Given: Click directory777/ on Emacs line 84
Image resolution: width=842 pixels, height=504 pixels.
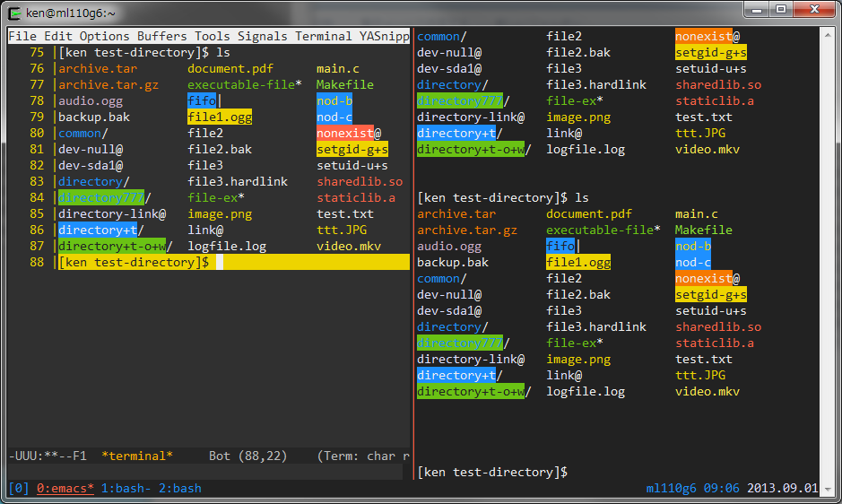Looking at the screenshot, I should coord(105,197).
